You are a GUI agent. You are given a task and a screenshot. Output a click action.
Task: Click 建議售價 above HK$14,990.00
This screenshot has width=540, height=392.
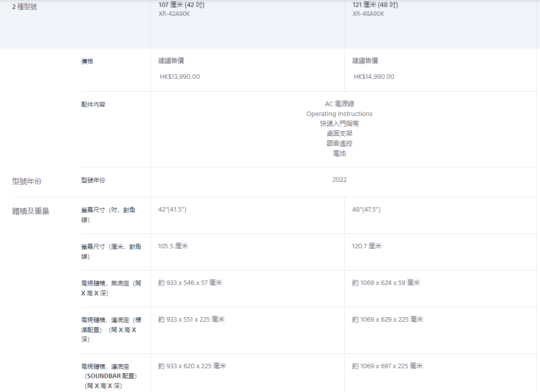tap(365, 60)
